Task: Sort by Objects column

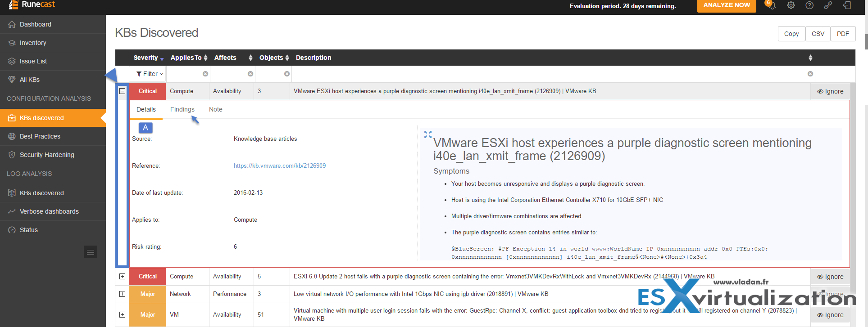Action: 274,58
